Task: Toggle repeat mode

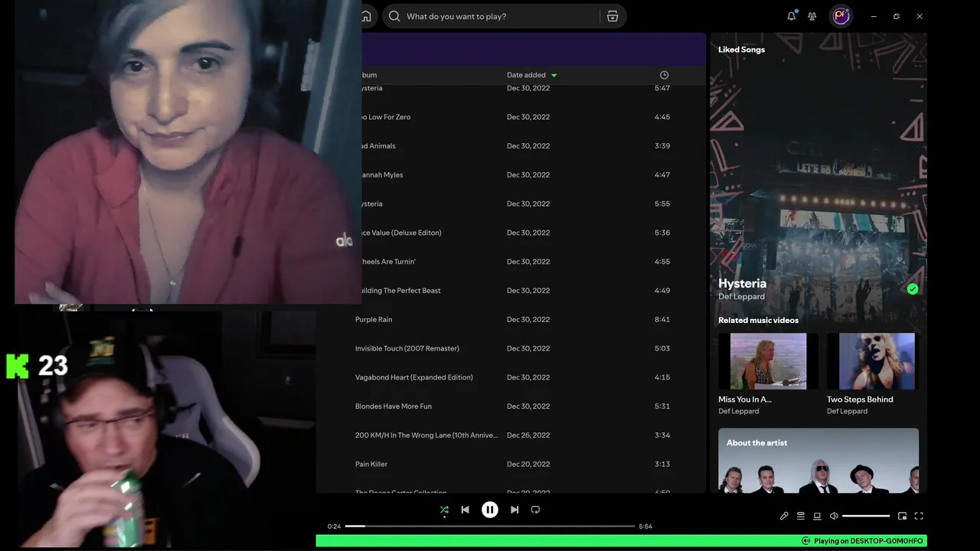Action: click(535, 510)
